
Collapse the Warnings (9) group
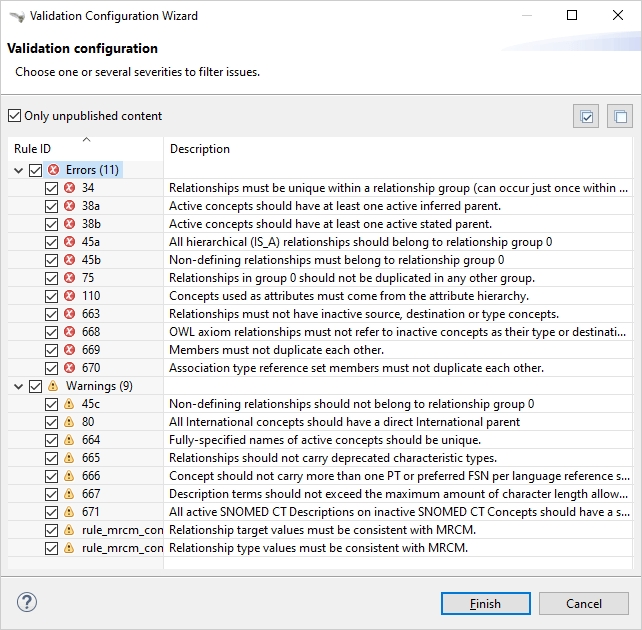pyautogui.click(x=19, y=386)
